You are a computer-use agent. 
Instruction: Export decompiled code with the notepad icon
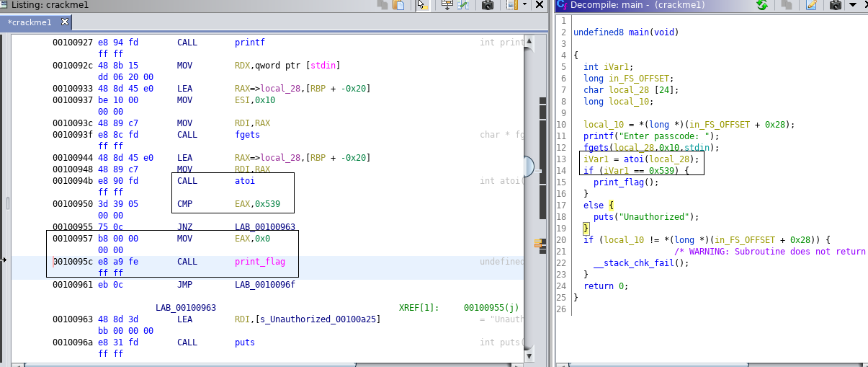(x=812, y=5)
